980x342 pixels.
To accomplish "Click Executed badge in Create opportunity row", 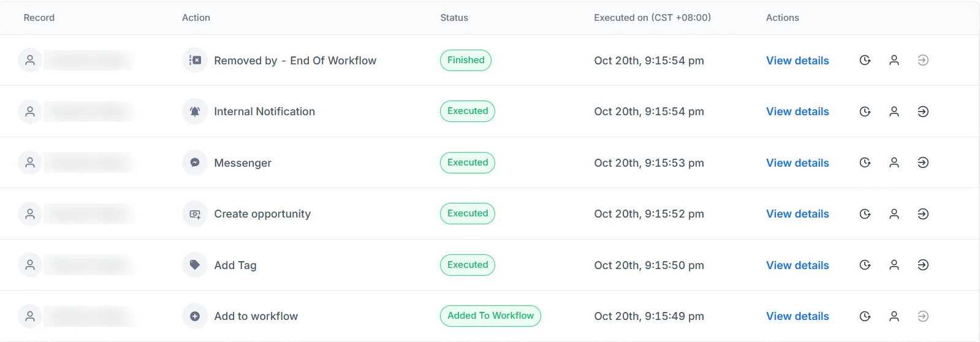I will click(x=468, y=213).
